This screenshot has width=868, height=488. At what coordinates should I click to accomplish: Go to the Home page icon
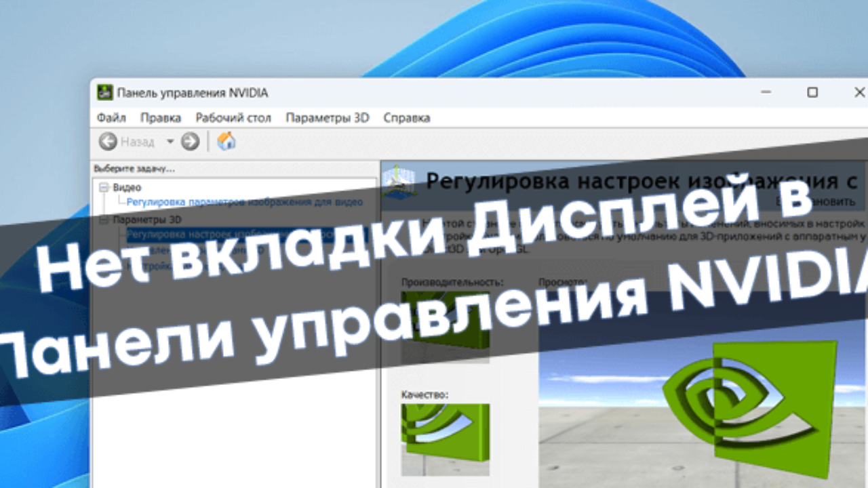226,141
